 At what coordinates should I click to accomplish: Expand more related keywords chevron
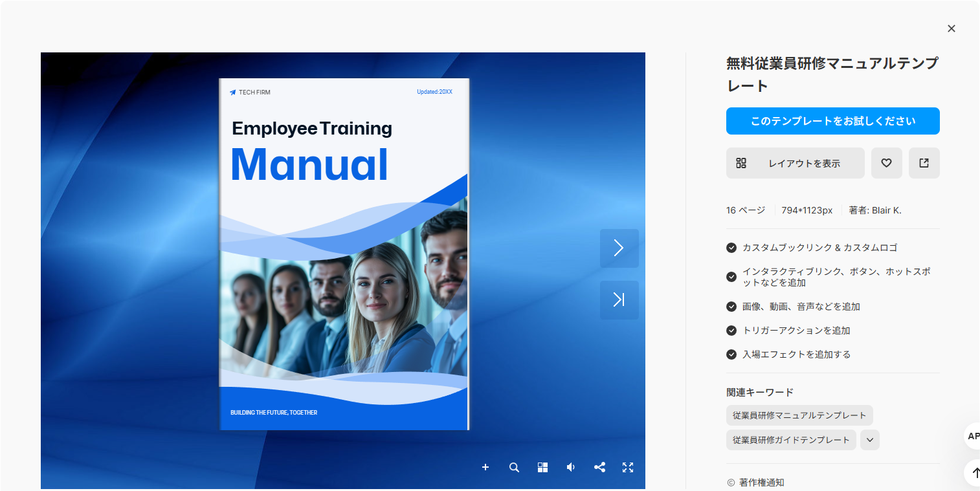tap(870, 440)
